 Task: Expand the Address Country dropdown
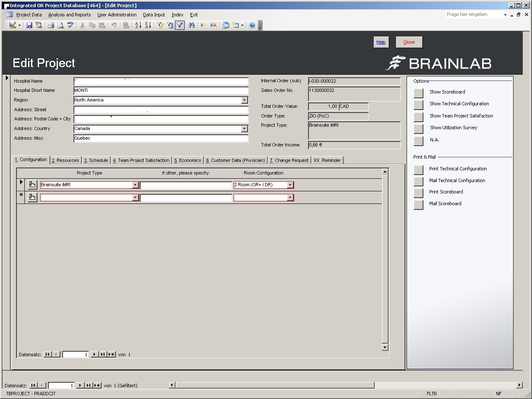[245, 129]
